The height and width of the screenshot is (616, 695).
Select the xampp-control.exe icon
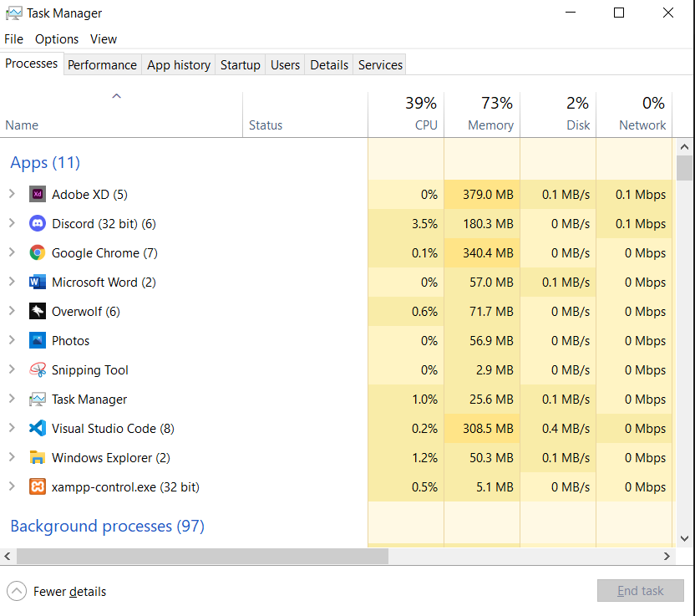click(37, 487)
